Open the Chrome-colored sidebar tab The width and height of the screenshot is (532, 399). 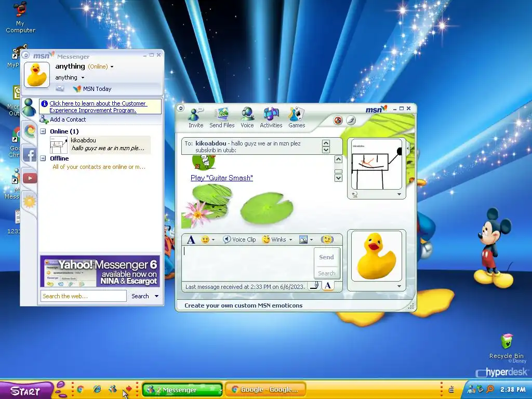[30, 130]
